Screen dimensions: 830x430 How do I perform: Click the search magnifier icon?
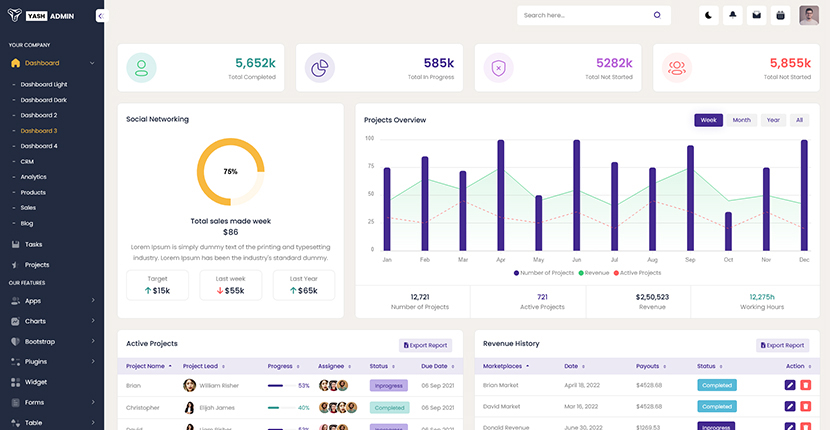(x=657, y=15)
